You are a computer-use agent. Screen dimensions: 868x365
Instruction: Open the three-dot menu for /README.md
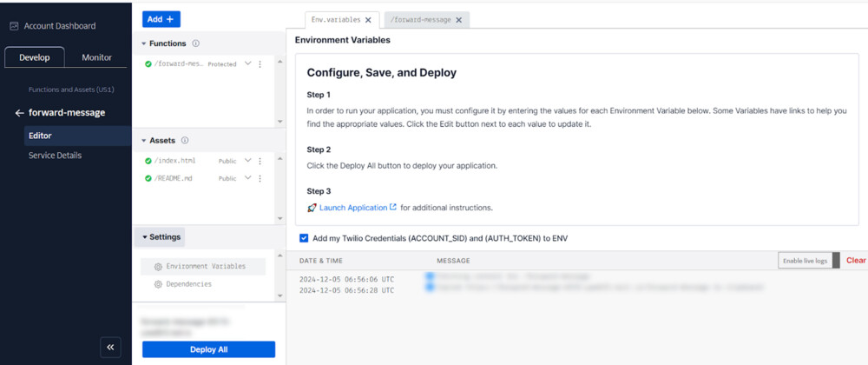tap(260, 178)
